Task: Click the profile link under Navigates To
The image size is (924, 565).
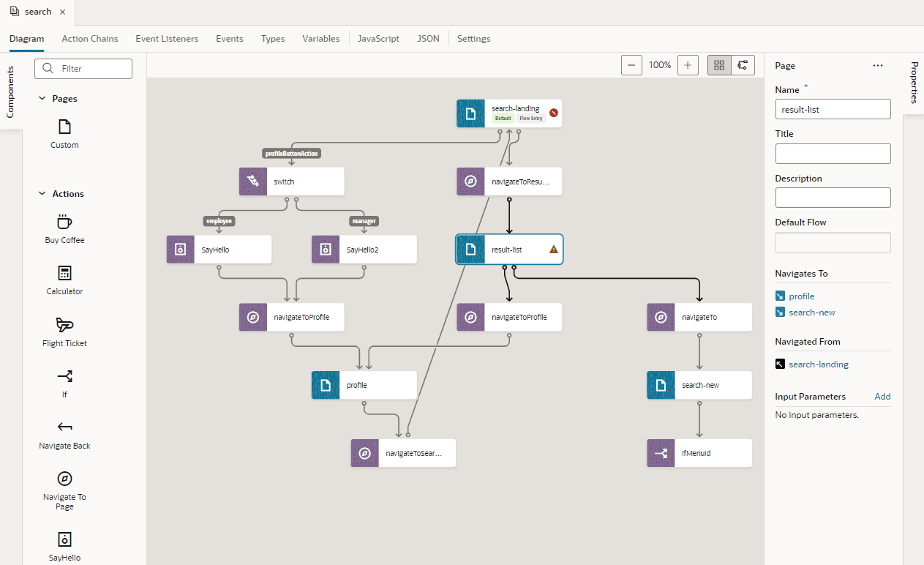Action: 801,296
